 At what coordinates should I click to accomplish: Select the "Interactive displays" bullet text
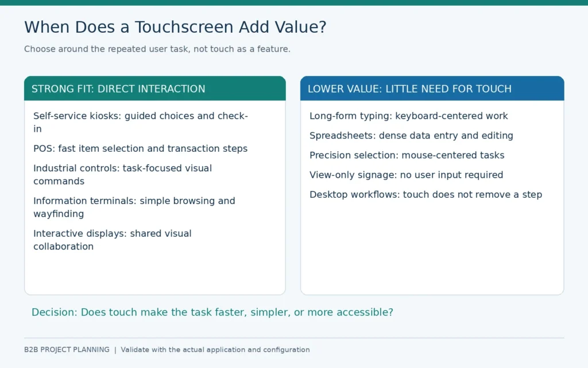pyautogui.click(x=113, y=240)
